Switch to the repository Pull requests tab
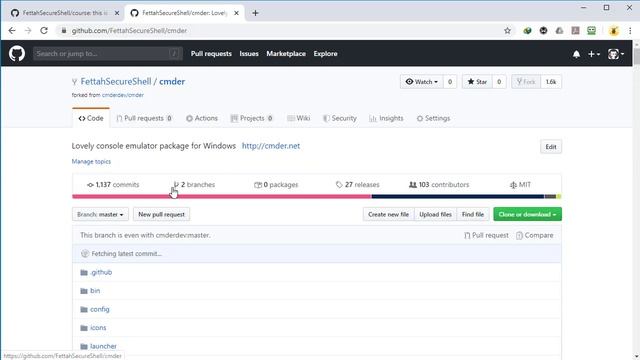Screen dimensions: 640x360 click(x=144, y=118)
